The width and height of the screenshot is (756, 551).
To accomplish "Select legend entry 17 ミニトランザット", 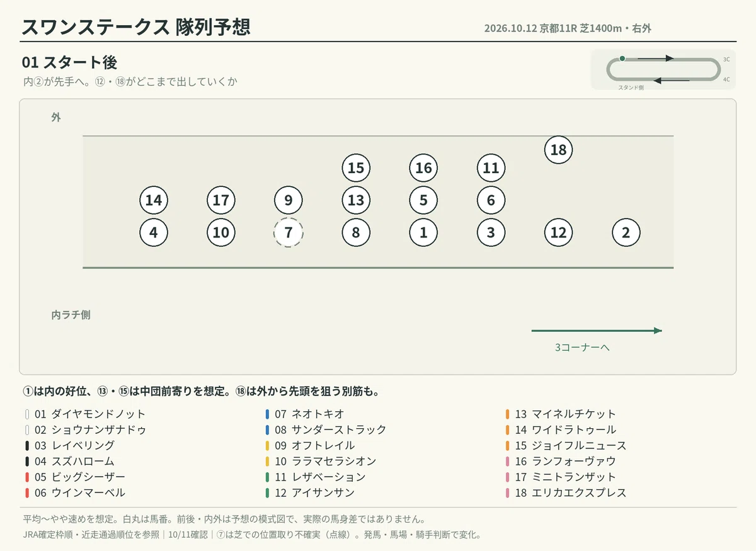I will [561, 477].
